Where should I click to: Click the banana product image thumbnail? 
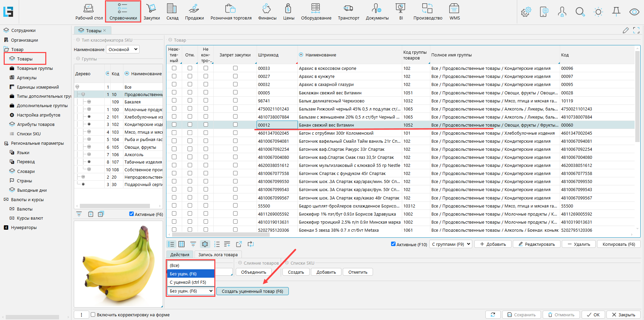(118, 264)
